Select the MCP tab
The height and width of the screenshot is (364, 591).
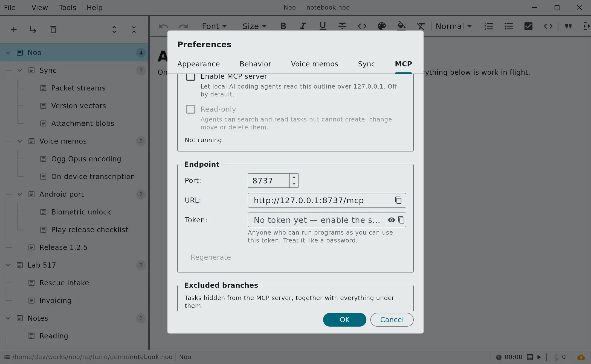click(403, 64)
